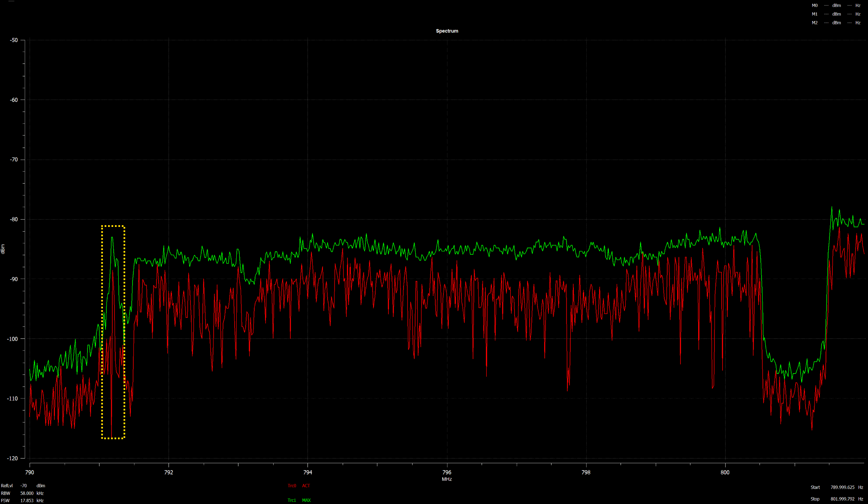The width and height of the screenshot is (868, 504).
Task: Click the 796 label on frequency axis
Action: click(x=447, y=472)
